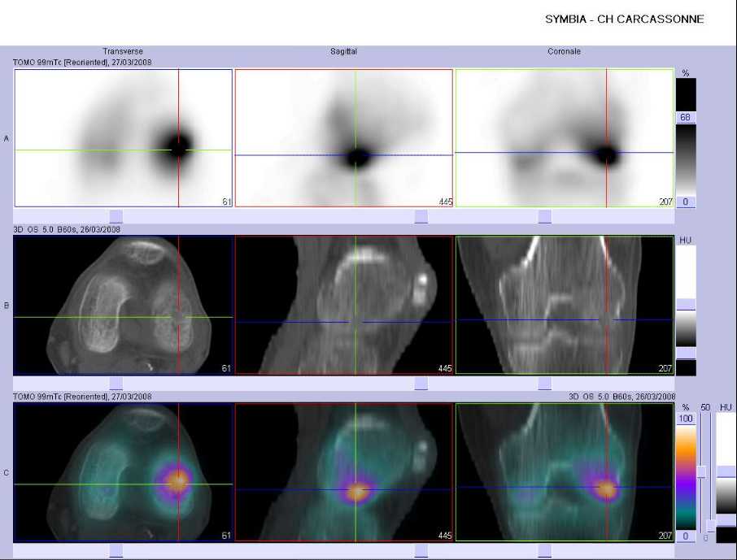This screenshot has width=737, height=560.
Task: Select the fused coronal view in row C
Action: 565,472
